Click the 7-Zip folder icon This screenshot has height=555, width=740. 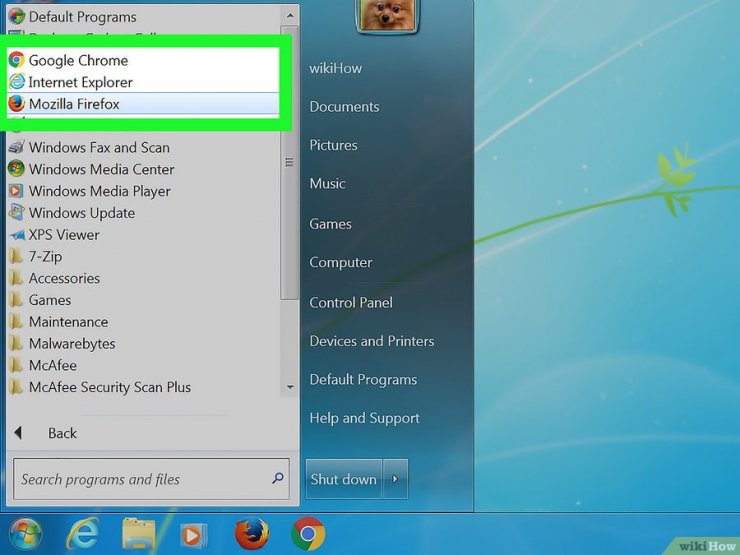point(16,256)
